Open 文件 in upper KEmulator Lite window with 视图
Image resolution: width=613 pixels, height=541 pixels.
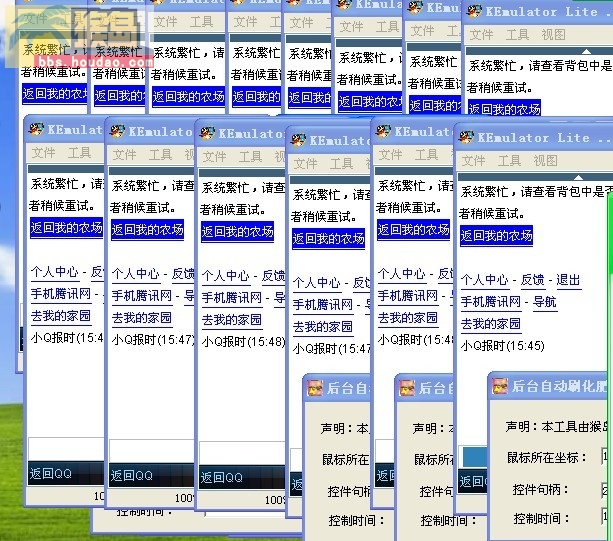(481, 35)
